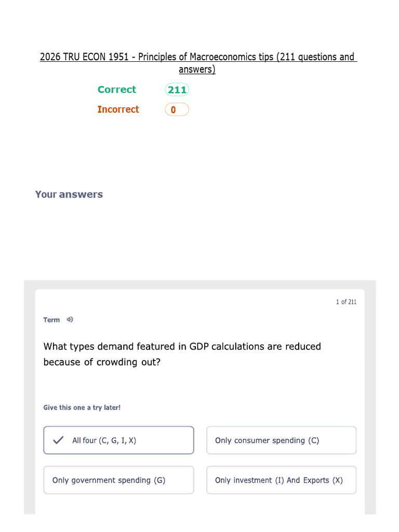Screen dimensions: 399x532
Task: Click '(211 questions and' in the title
Action: tap(316, 57)
